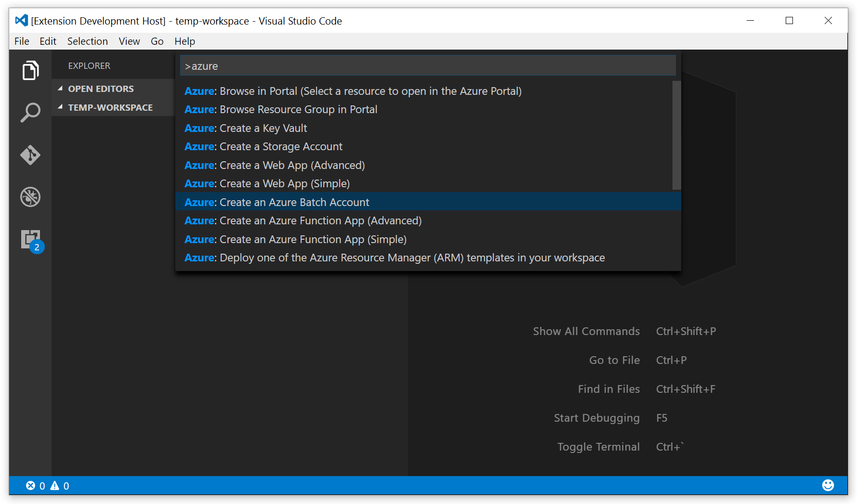Open the View menu
This screenshot has height=504, width=857.
pos(129,41)
